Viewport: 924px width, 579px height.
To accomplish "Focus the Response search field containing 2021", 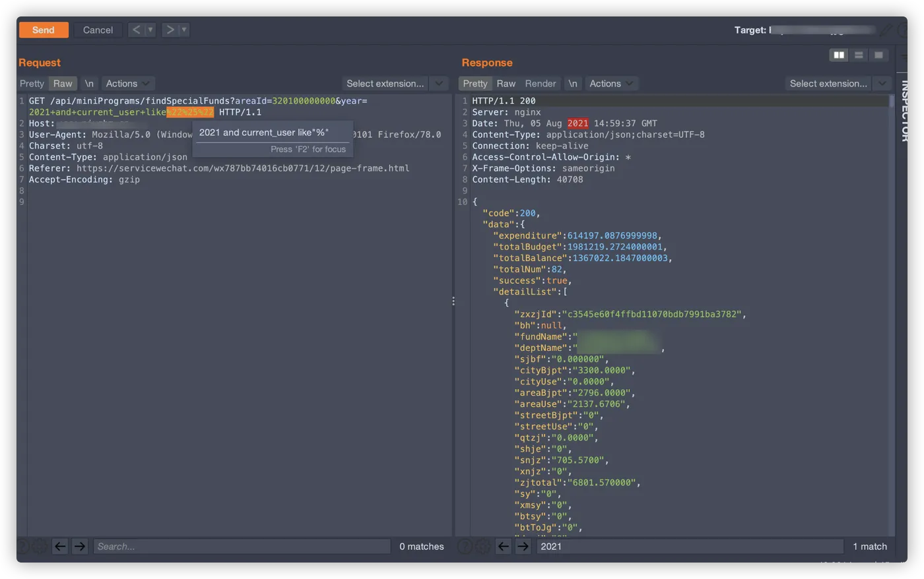I will 690,546.
